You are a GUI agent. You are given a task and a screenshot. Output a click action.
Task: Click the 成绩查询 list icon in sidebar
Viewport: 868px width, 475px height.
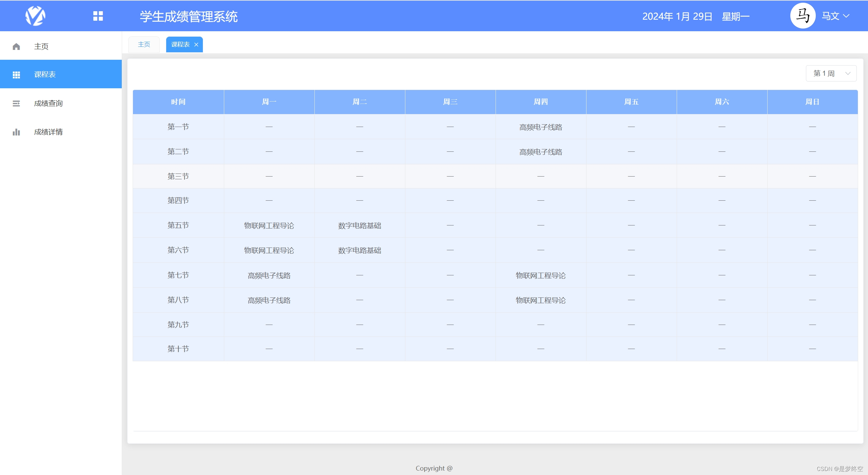click(16, 103)
